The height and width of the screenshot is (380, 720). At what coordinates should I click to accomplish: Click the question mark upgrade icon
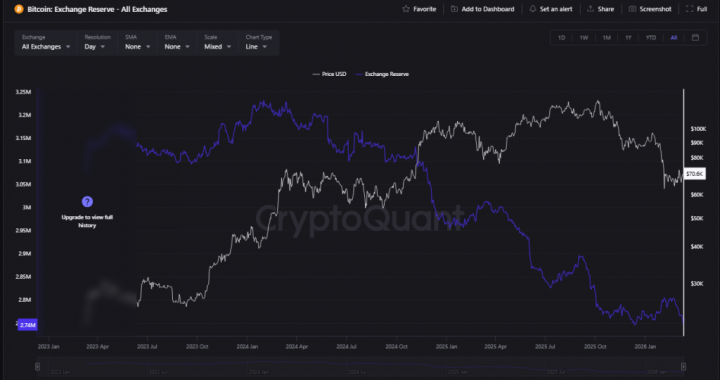point(87,201)
